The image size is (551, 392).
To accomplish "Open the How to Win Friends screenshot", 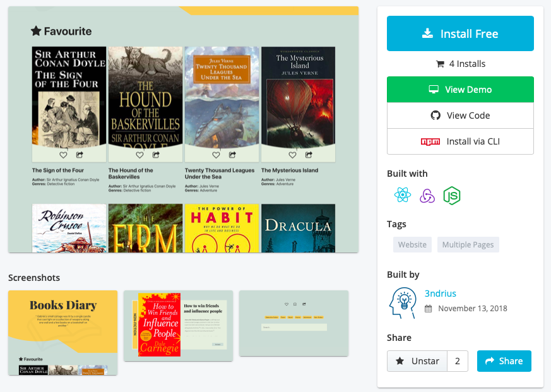I will [178, 326].
